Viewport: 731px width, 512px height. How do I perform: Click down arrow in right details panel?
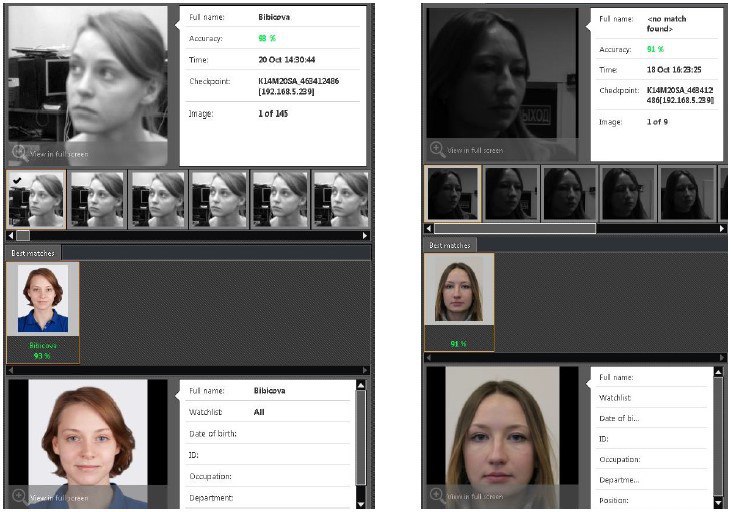pyautogui.click(x=718, y=503)
